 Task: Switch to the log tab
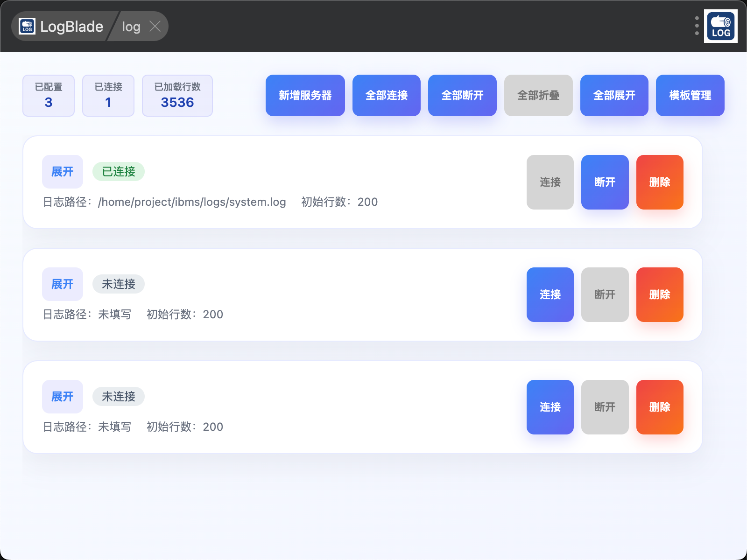click(x=131, y=27)
